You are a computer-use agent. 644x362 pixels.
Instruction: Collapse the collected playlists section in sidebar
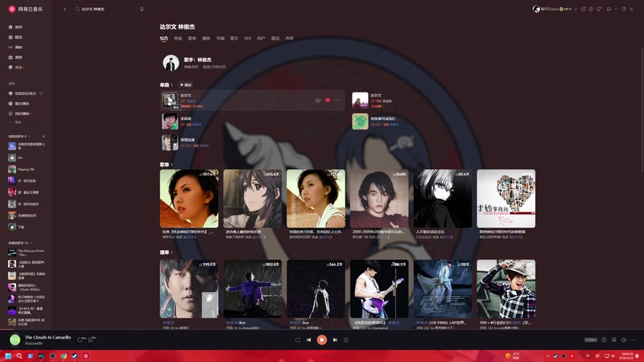(x=31, y=243)
